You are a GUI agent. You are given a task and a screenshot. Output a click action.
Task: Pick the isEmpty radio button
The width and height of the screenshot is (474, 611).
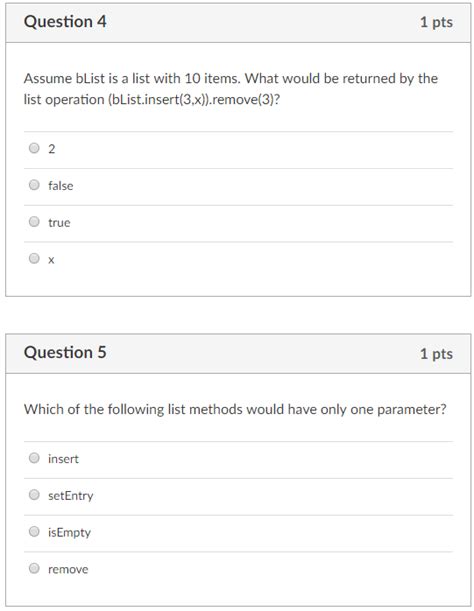coord(34,532)
